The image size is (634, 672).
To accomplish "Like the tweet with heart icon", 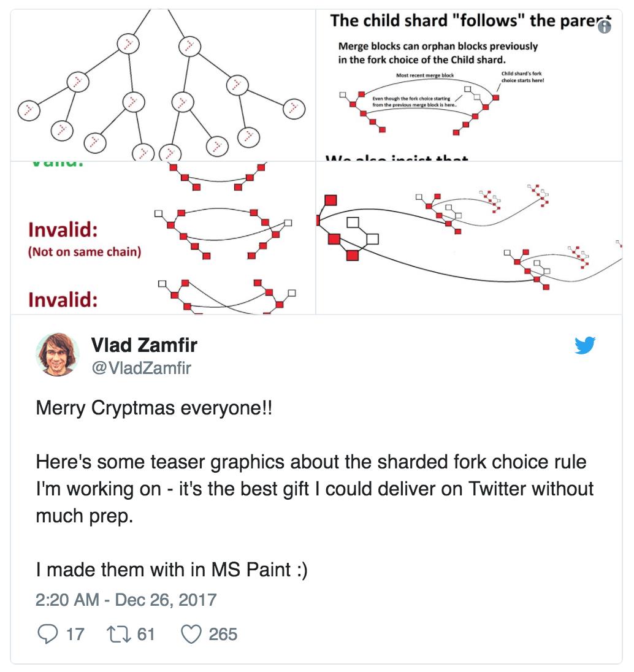I will tap(191, 634).
